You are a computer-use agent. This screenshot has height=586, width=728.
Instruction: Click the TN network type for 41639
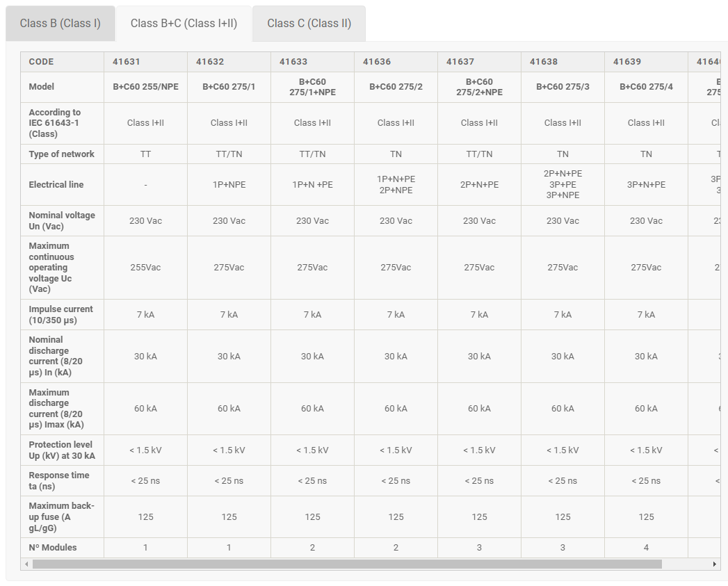pos(646,154)
